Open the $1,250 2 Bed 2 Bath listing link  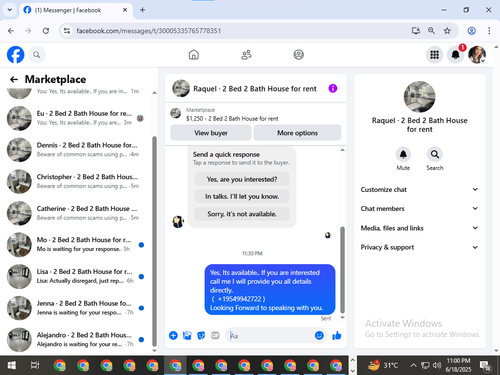(232, 119)
